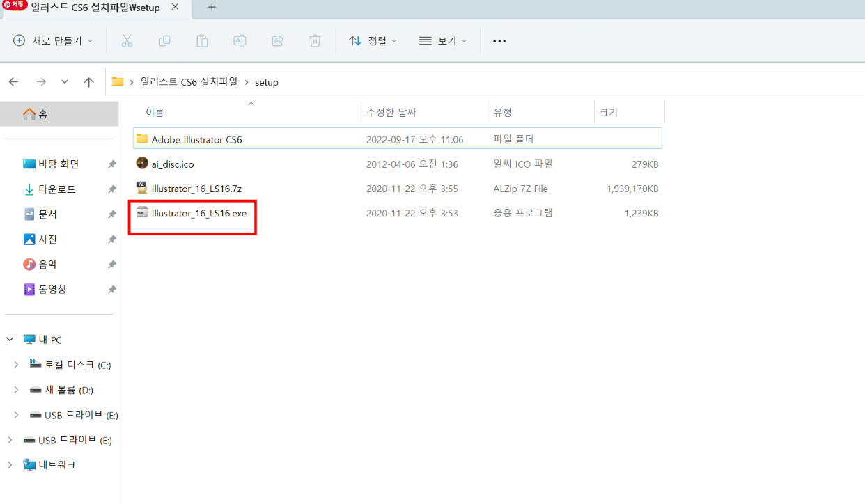
Task: Open 바탕 화면 in the sidebar
Action: tap(60, 164)
